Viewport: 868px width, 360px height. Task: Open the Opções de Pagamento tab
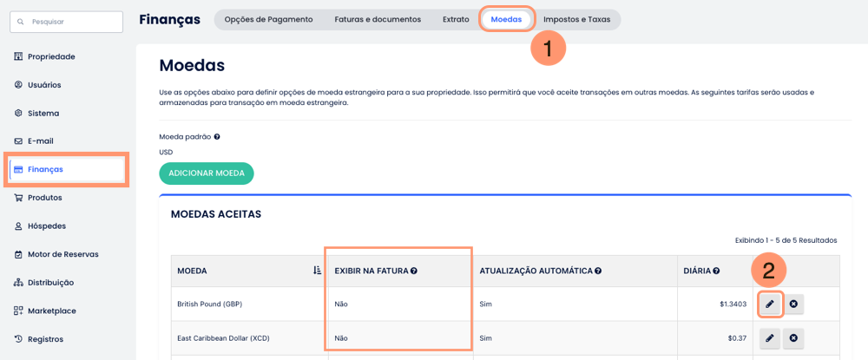[268, 19]
